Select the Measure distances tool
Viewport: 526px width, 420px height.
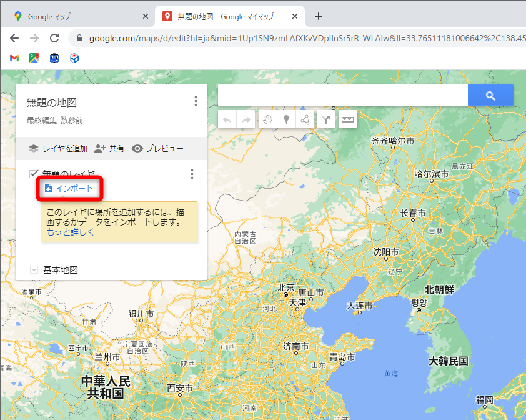(x=347, y=119)
